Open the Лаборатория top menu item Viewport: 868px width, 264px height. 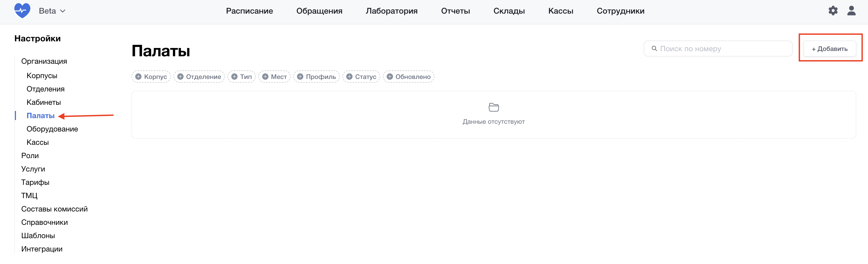[x=391, y=11]
